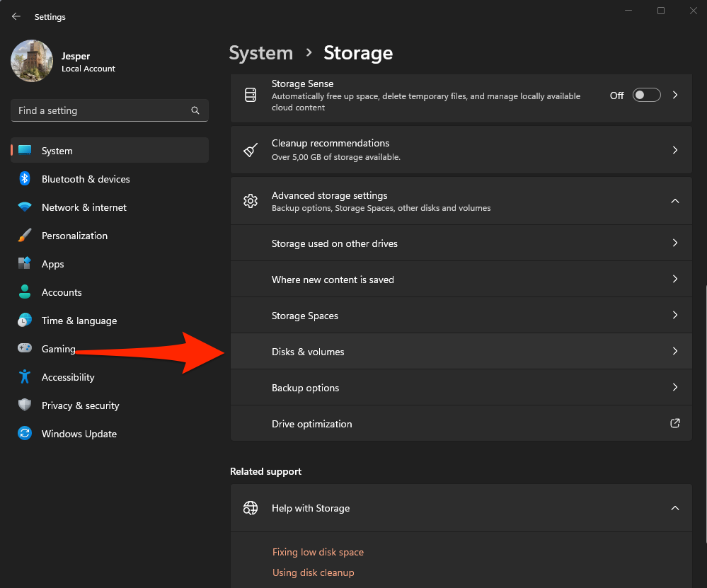Open the Gaming sidebar label
This screenshot has height=588, width=707.
tap(59, 349)
